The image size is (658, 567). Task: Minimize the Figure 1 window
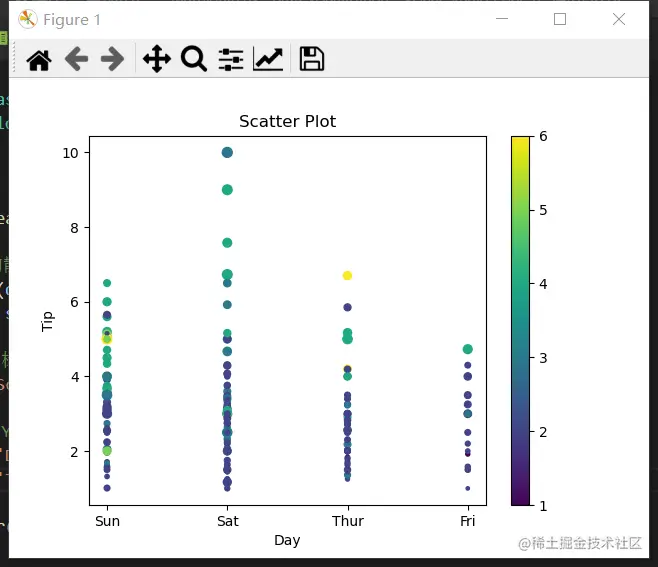click(x=502, y=19)
